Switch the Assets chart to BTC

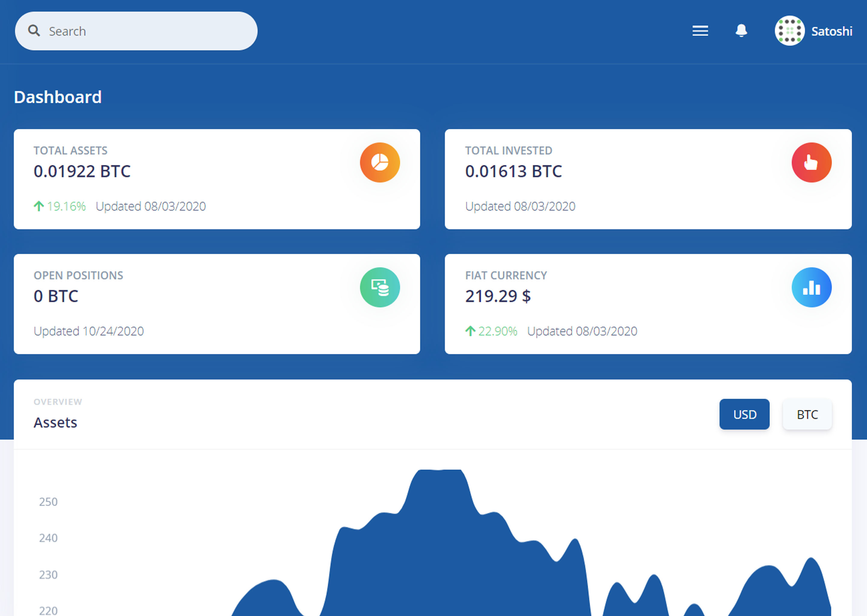[x=807, y=414]
